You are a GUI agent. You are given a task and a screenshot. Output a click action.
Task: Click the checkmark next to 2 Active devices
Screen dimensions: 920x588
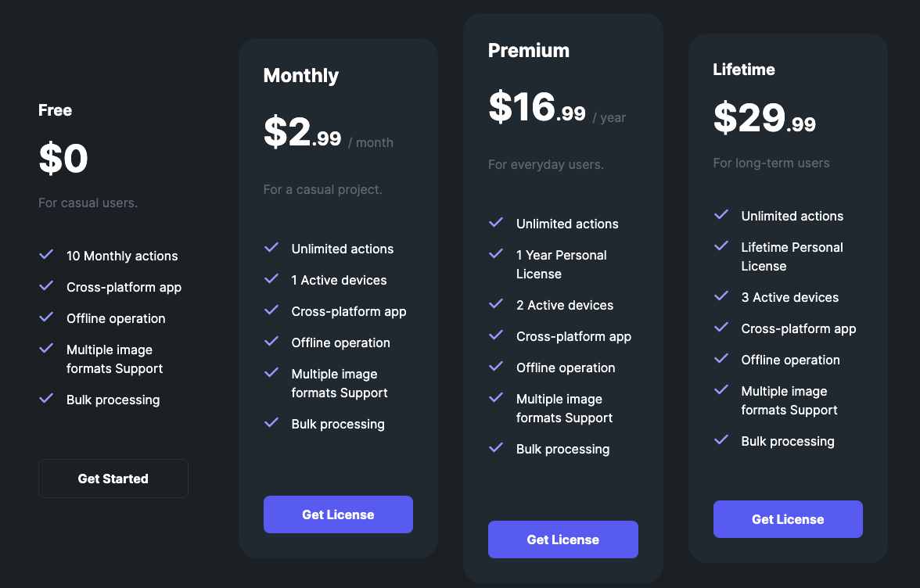tap(495, 304)
